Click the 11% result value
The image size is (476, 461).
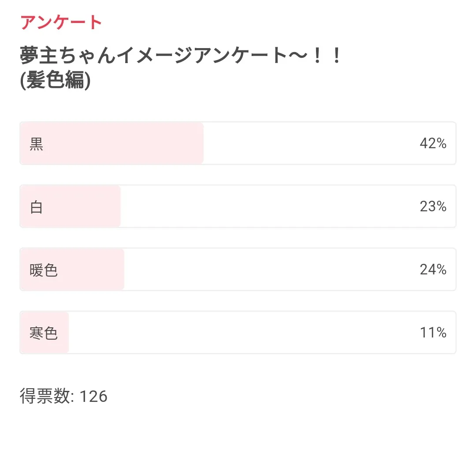(x=433, y=333)
